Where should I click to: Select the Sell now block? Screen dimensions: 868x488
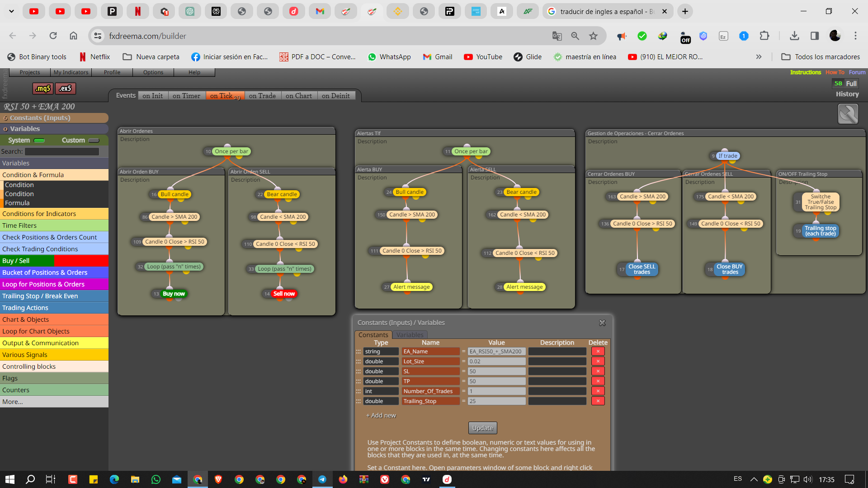(x=284, y=294)
